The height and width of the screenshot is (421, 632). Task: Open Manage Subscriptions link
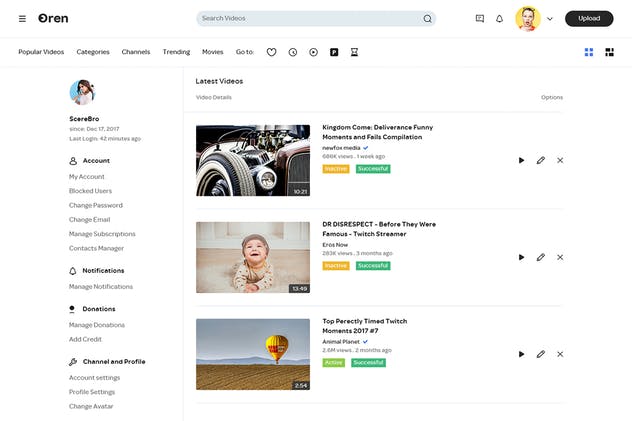click(102, 234)
